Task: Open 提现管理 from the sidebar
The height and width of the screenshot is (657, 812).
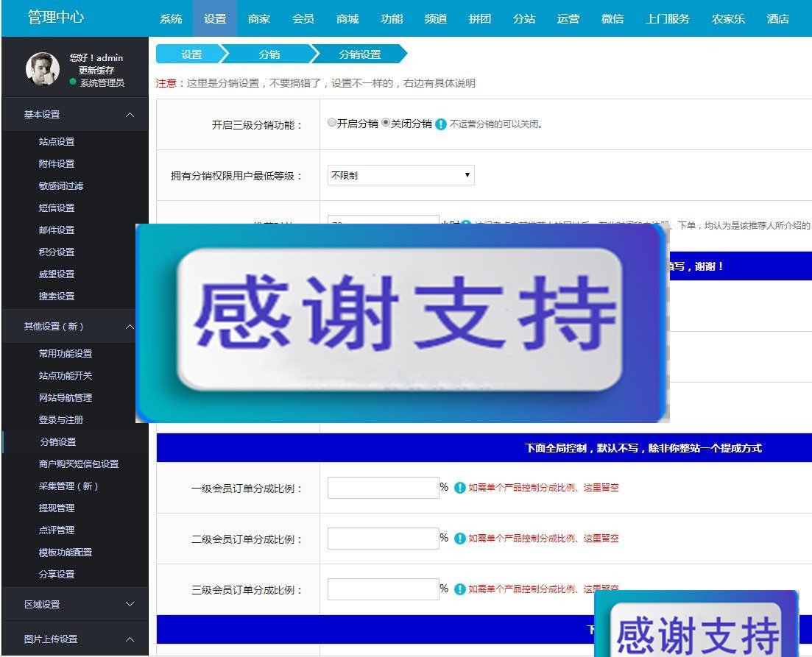Action: tap(57, 508)
